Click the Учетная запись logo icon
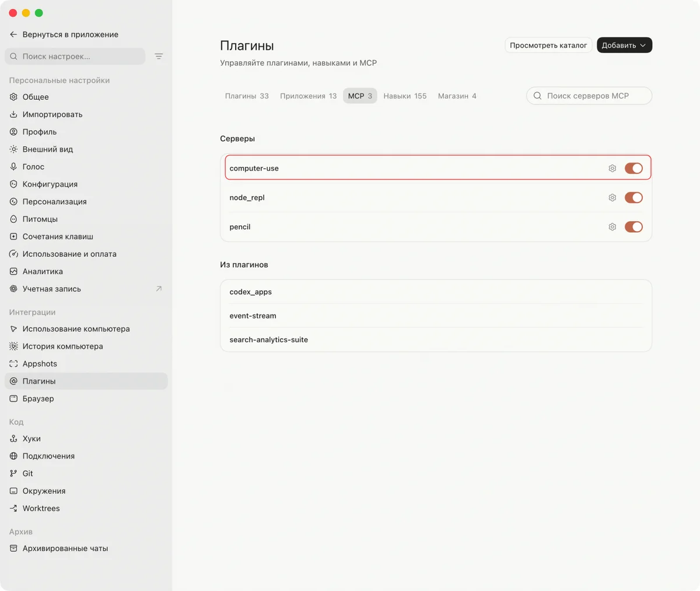 pos(13,289)
